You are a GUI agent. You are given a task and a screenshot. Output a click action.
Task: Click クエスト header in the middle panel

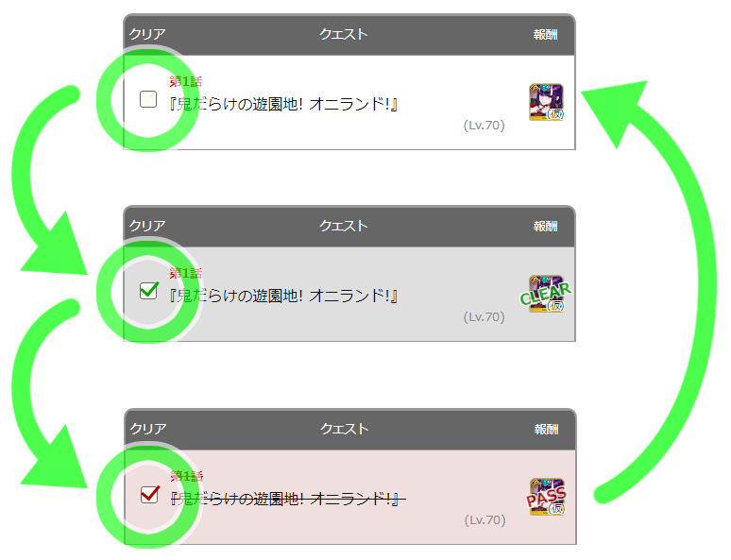344,226
